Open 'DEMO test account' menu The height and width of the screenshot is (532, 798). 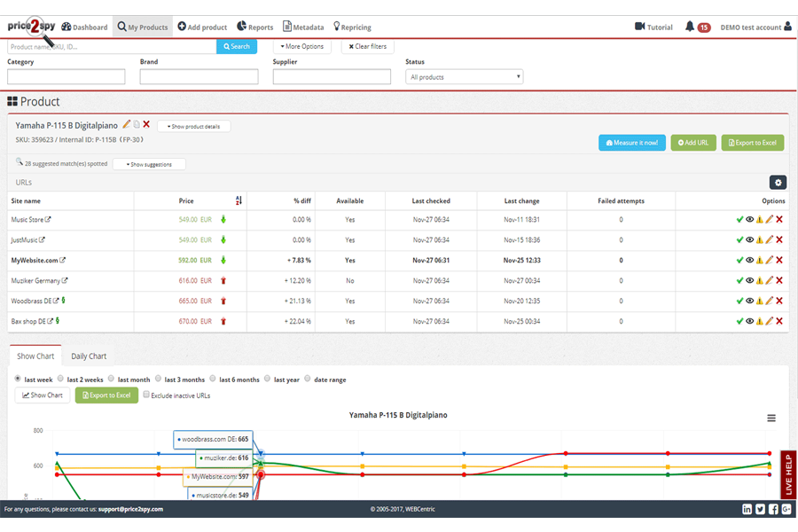pyautogui.click(x=755, y=27)
